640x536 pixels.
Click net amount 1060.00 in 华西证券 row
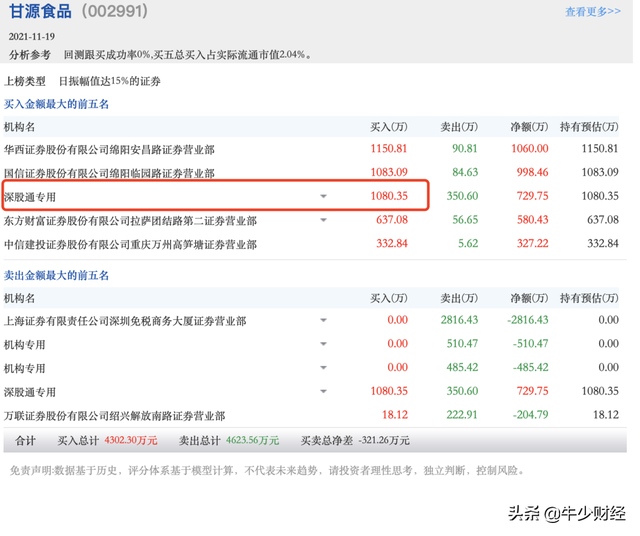tap(530, 148)
